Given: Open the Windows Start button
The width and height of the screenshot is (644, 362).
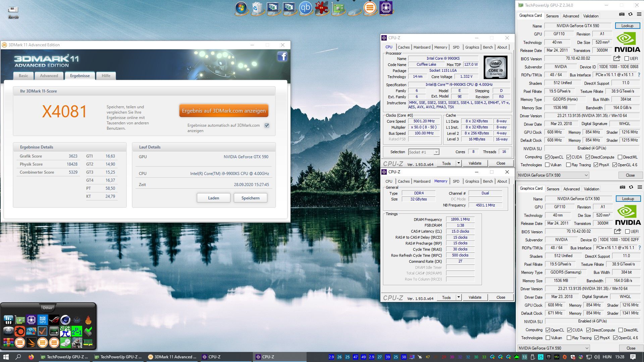Looking at the screenshot, I should tap(6, 357).
